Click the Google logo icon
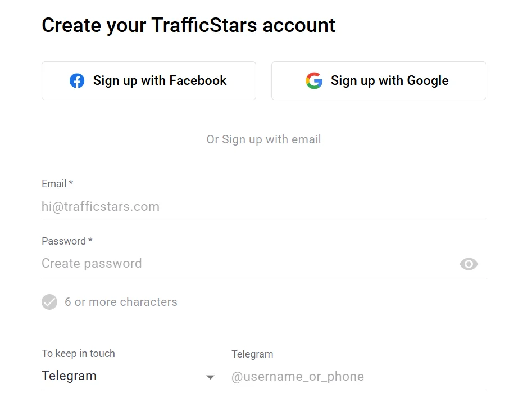 click(x=314, y=81)
